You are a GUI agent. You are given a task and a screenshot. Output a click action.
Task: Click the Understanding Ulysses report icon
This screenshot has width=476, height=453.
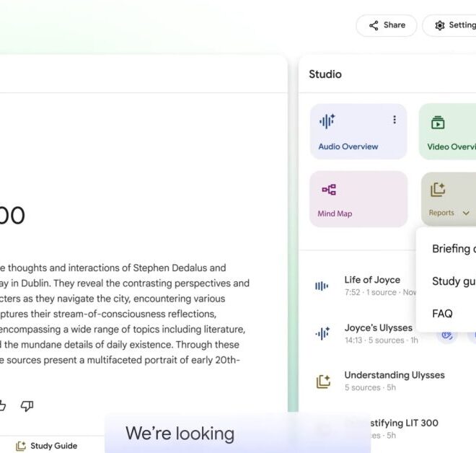pos(323,382)
